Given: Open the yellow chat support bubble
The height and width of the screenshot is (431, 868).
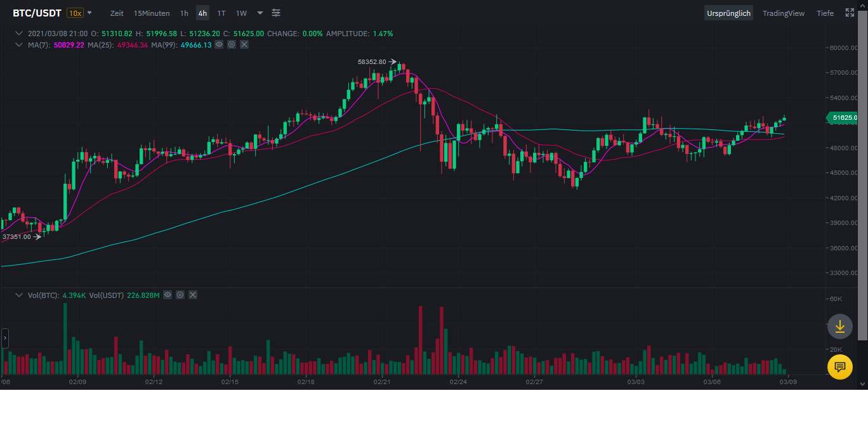Looking at the screenshot, I should (x=839, y=366).
